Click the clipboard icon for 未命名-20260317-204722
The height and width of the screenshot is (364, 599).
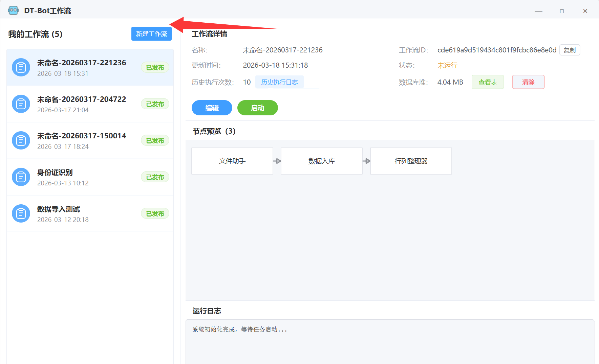click(x=21, y=104)
